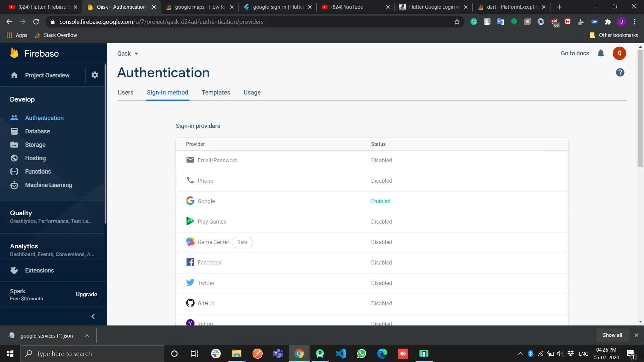
Task: Open the Go to docs link
Action: [575, 53]
